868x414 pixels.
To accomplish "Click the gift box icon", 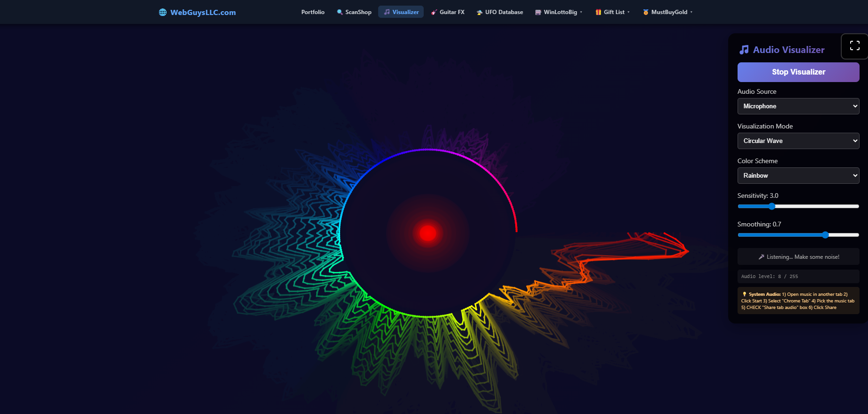I will 598,12.
